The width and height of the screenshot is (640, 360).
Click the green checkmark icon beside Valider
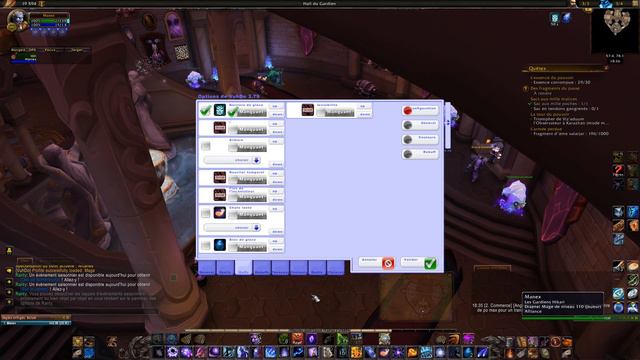[x=430, y=263]
